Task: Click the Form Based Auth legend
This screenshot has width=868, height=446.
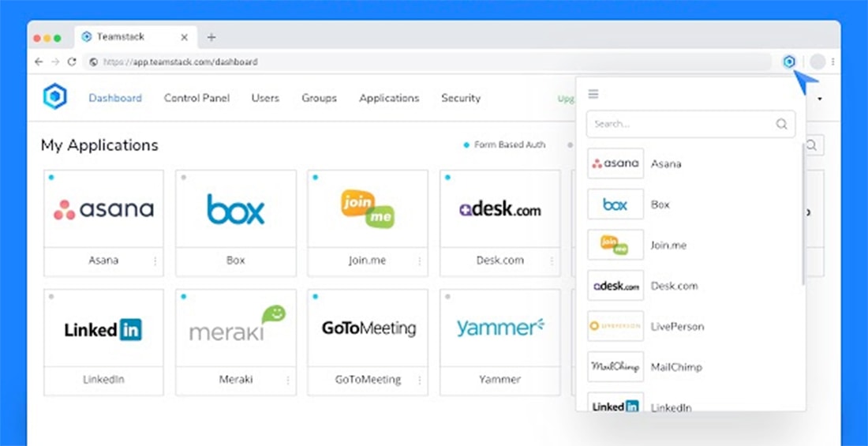Action: pos(504,144)
